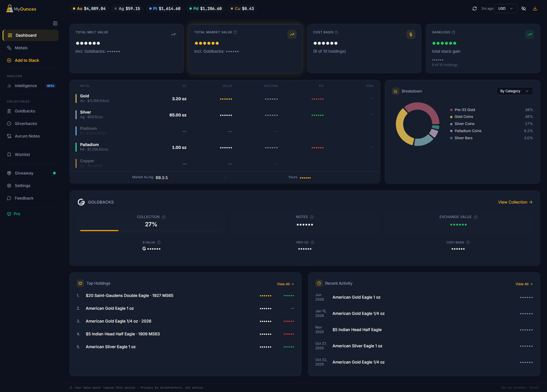Collapse the sidebar panel icon
Viewport: 547px width, 392px height.
pos(55,23)
